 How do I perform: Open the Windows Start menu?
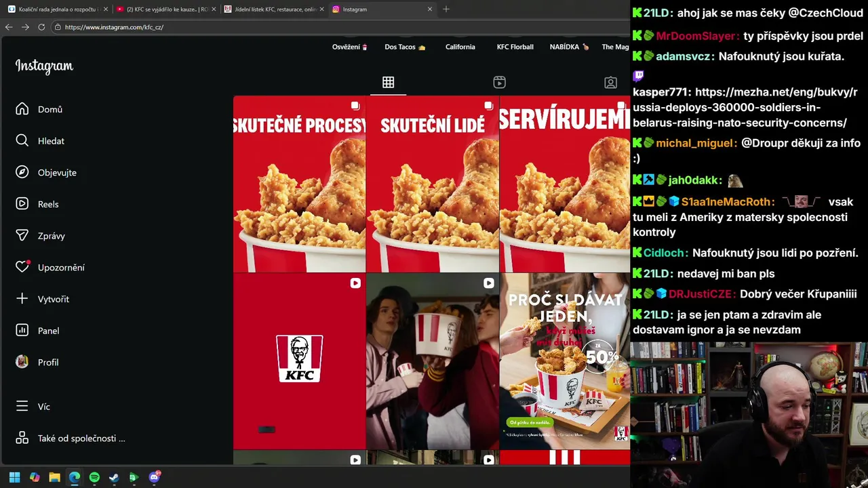14,477
